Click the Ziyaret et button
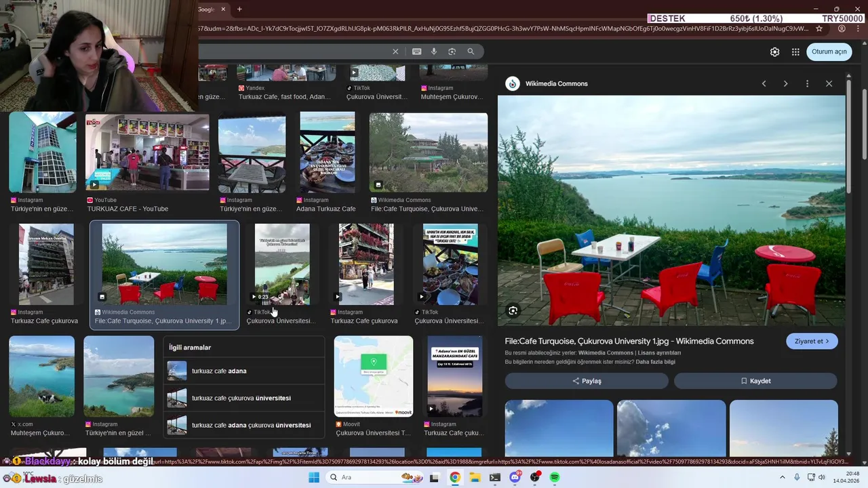This screenshot has width=868, height=488. (x=812, y=341)
